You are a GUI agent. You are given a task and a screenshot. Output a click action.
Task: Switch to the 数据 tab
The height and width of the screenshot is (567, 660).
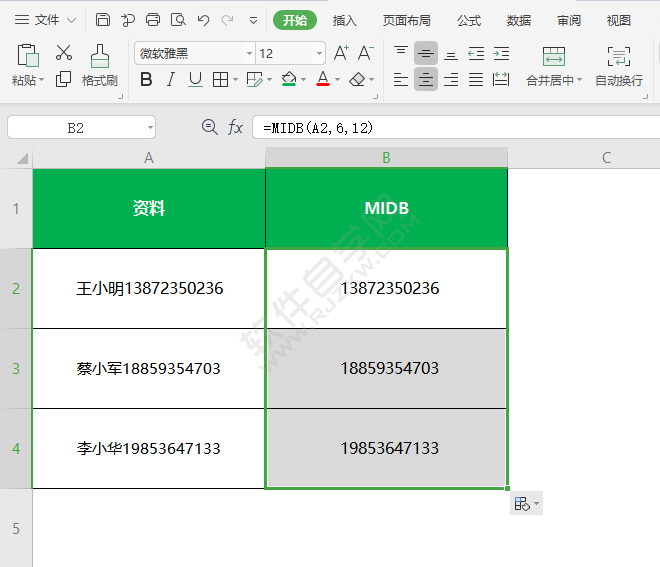tap(519, 20)
